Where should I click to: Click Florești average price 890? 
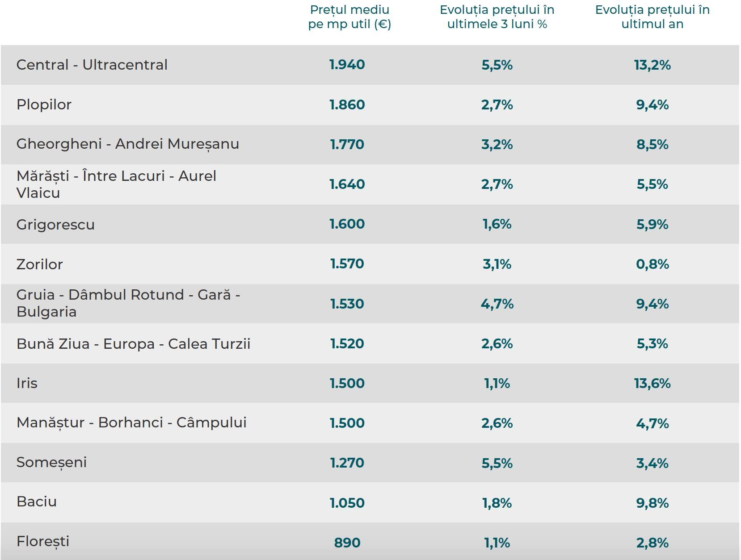tap(347, 543)
